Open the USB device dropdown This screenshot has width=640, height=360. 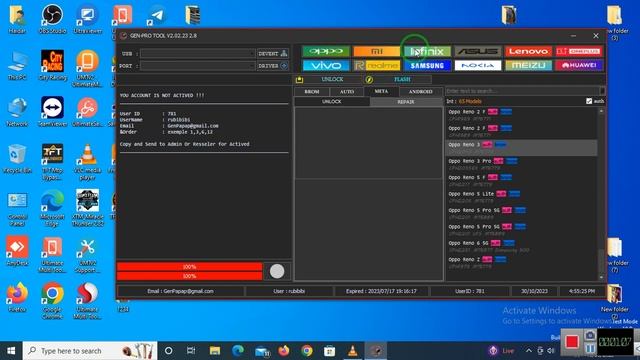198,53
